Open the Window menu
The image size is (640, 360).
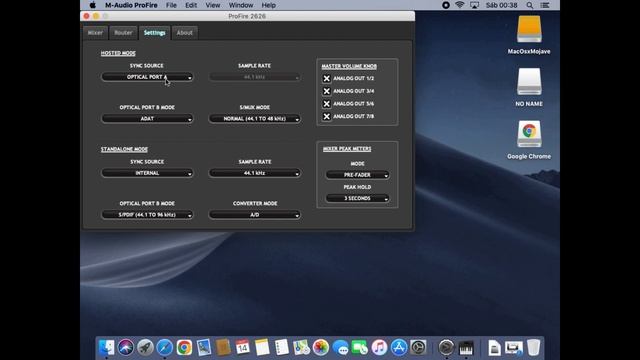pyautogui.click(x=241, y=5)
